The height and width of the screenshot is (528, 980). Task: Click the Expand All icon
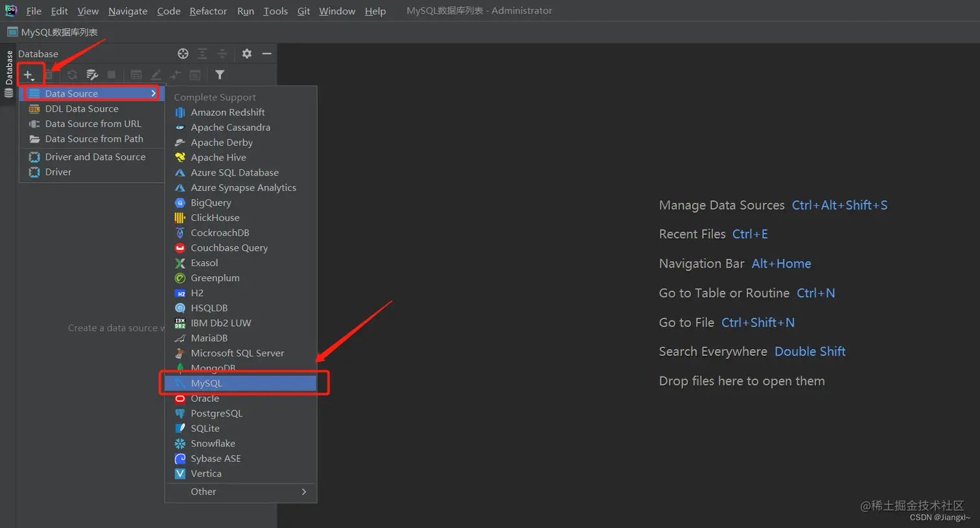pyautogui.click(x=202, y=54)
